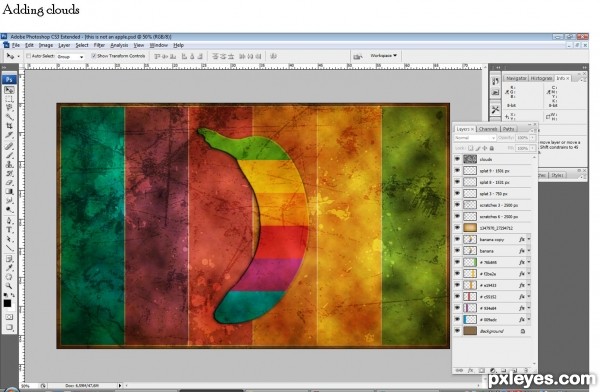Open the Image menu
Image resolution: width=600 pixels, height=392 pixels.
click(x=46, y=45)
